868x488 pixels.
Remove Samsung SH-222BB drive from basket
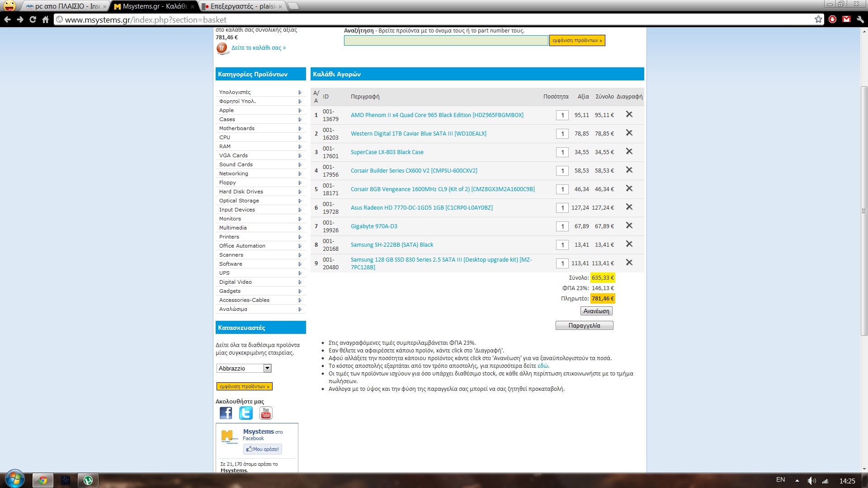(629, 244)
